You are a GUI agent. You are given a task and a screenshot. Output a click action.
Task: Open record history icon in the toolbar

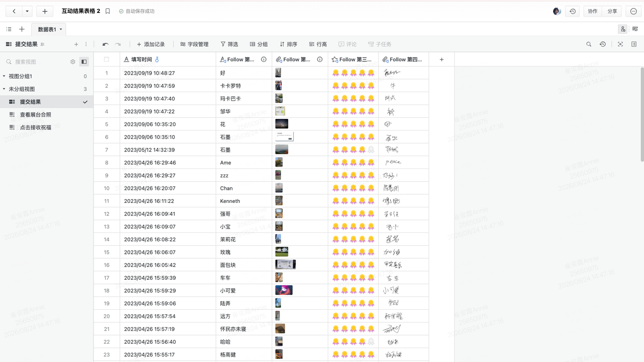(603, 44)
